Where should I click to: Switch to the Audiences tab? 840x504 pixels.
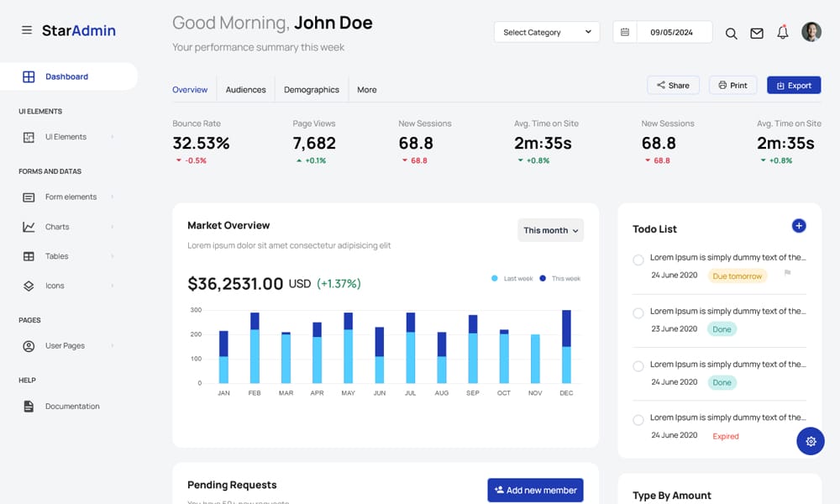245,90
